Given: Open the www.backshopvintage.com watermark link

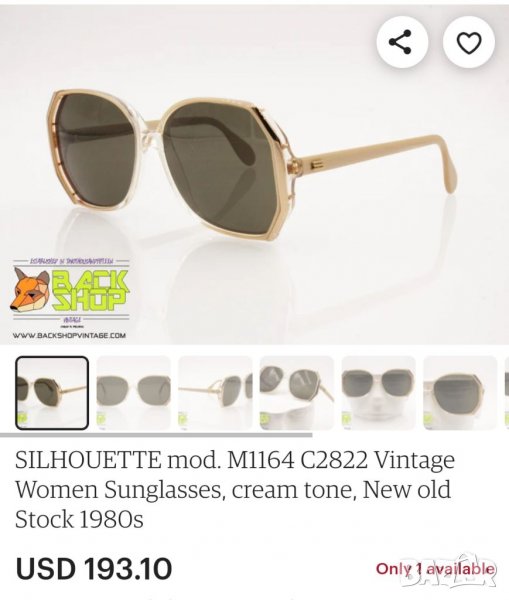Looking at the screenshot, I should tap(69, 336).
